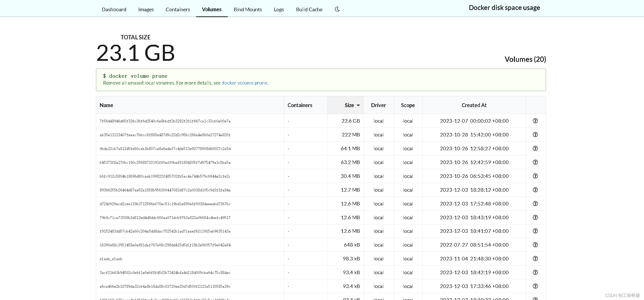The image size is (644, 300).
Task: Sort by Size column dropdown arrow
Action: [x=358, y=105]
